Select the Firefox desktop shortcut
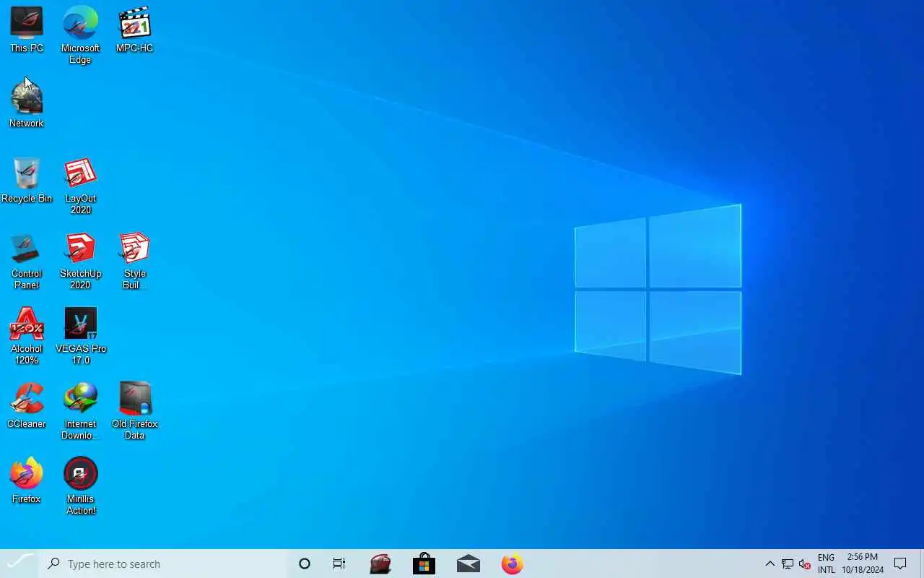 click(27, 481)
